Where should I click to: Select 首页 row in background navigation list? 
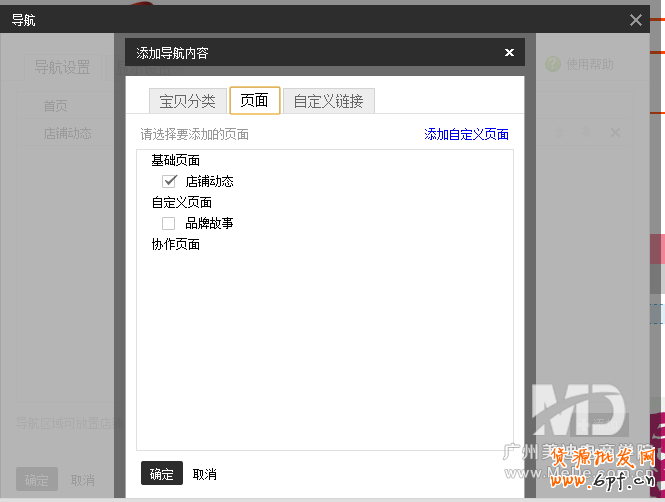[x=56, y=106]
